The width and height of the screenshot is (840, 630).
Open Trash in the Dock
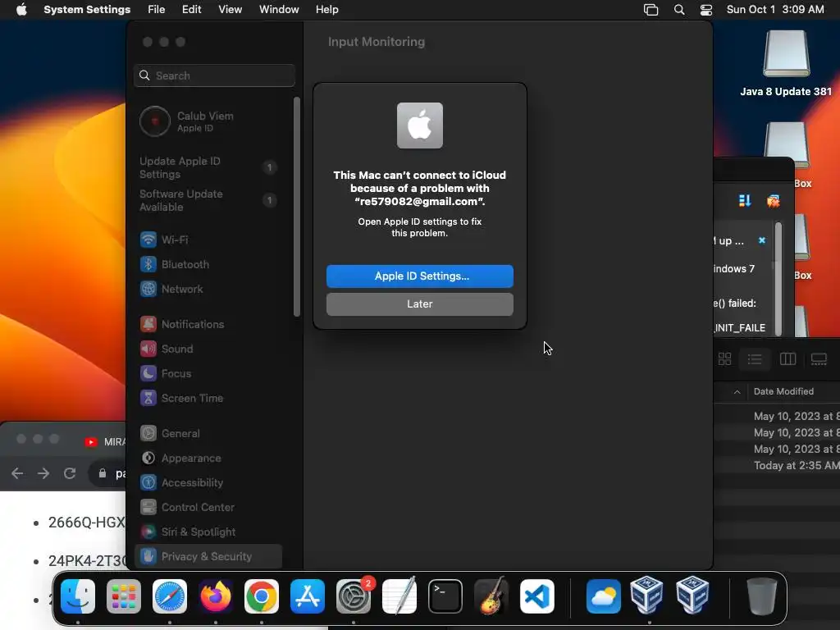pyautogui.click(x=762, y=596)
